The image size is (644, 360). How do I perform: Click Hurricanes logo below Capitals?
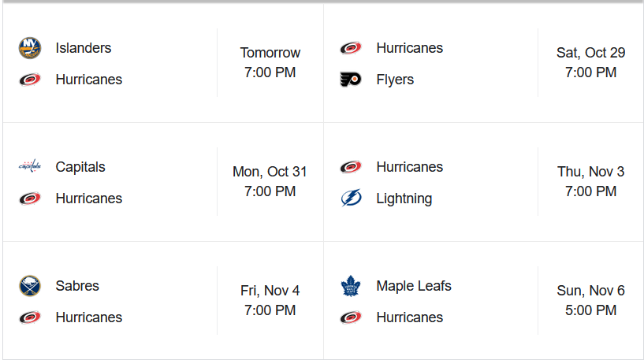pyautogui.click(x=30, y=199)
